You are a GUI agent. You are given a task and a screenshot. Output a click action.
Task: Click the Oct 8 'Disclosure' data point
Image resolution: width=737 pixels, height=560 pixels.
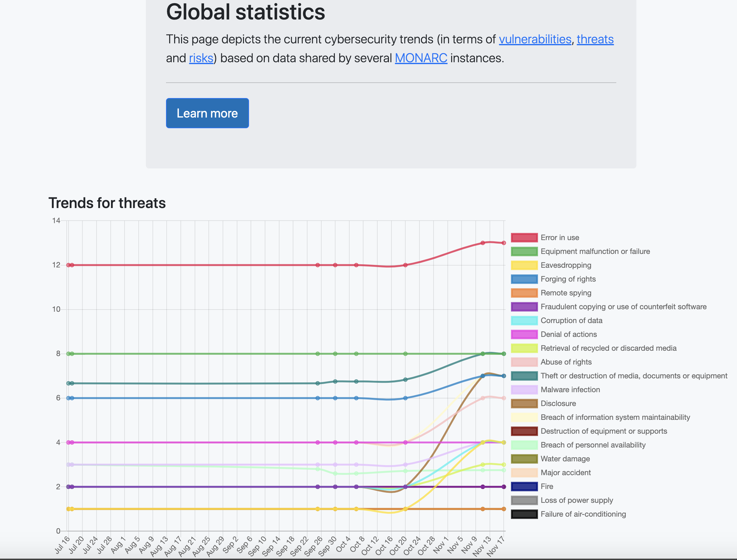click(x=356, y=486)
